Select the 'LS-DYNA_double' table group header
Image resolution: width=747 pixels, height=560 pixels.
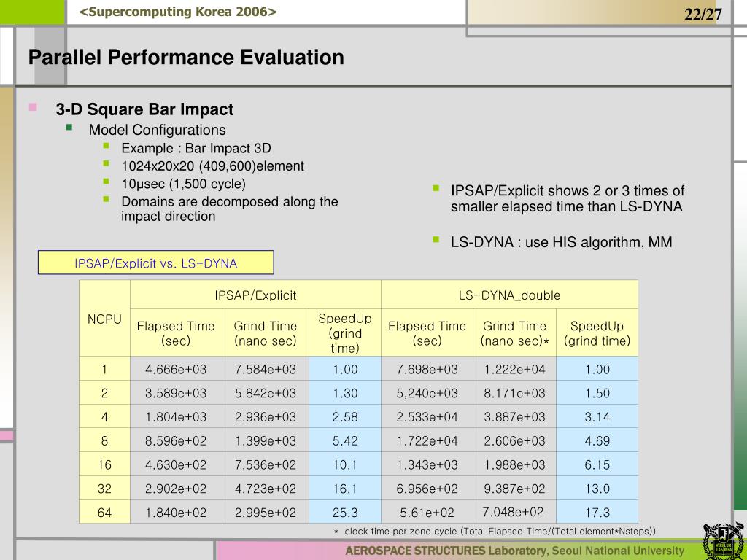(x=509, y=295)
